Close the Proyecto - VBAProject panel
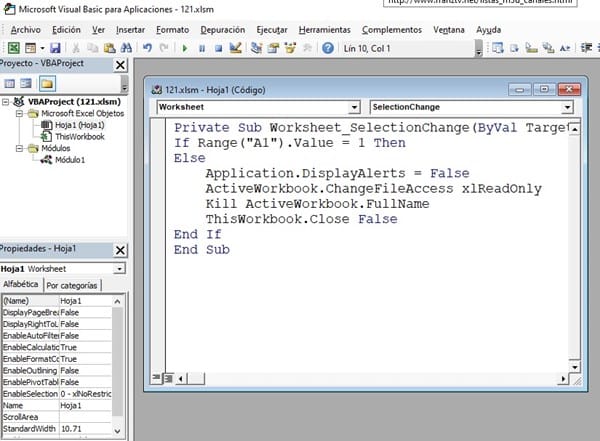 [x=121, y=65]
